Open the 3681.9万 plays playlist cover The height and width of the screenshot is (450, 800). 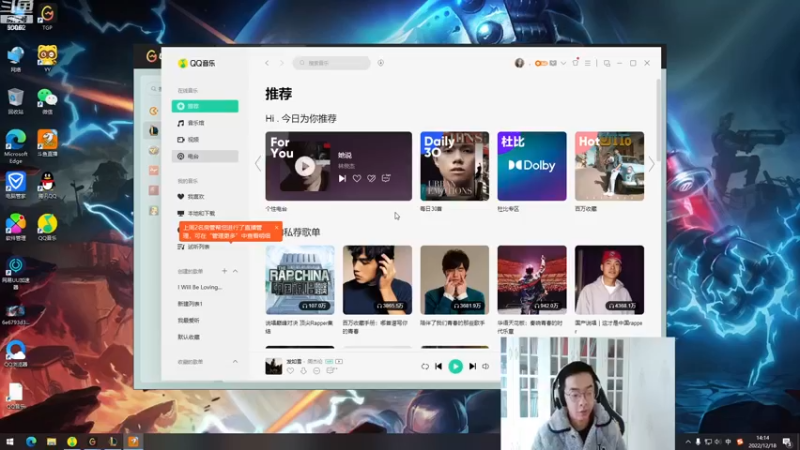455,280
